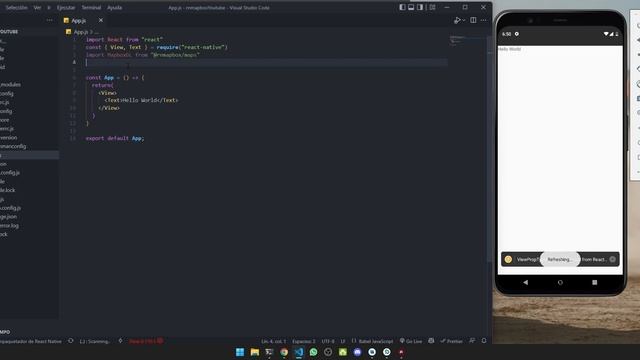
Task: Open Visual Studio Code taskbar icon
Action: tap(299, 352)
